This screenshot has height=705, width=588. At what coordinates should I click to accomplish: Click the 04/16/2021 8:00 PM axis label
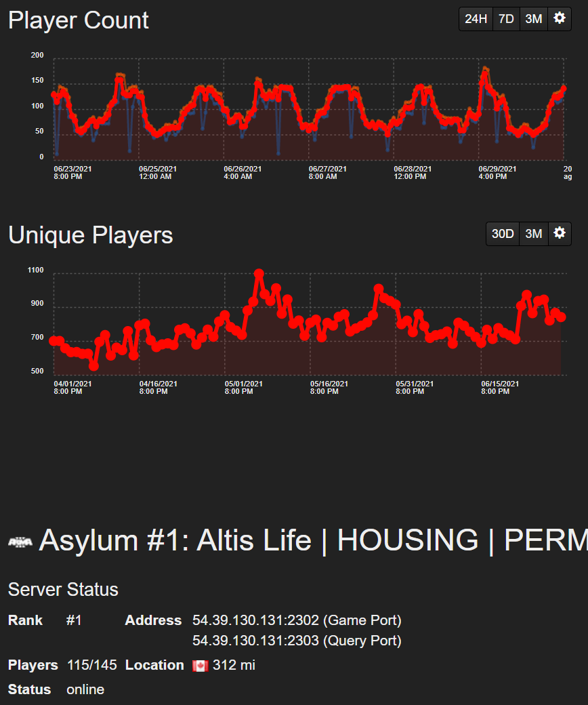[158, 388]
